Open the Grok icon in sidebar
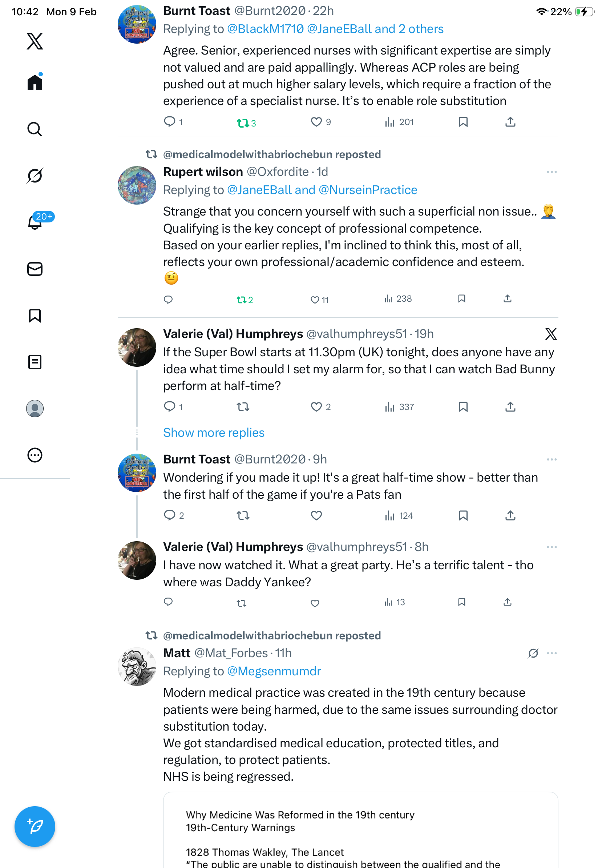 pyautogui.click(x=35, y=176)
